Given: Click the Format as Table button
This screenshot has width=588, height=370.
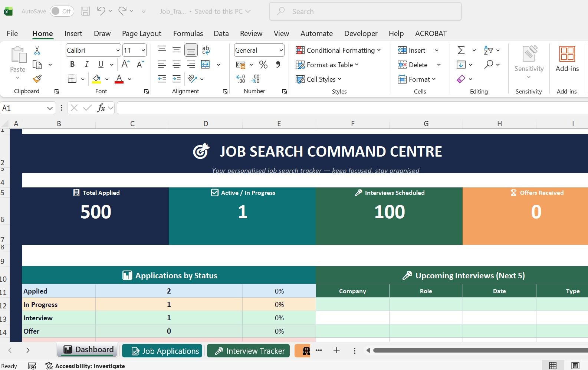Looking at the screenshot, I should (x=327, y=65).
